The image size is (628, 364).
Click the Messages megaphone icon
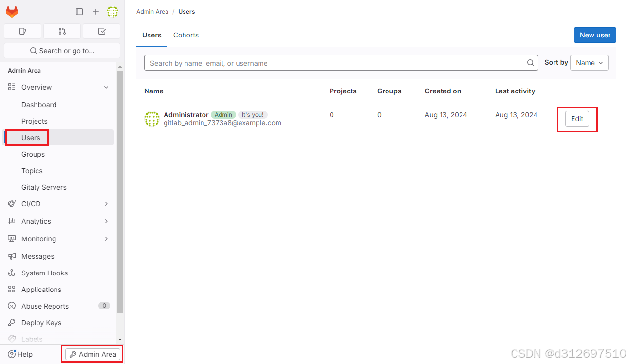(x=12, y=256)
